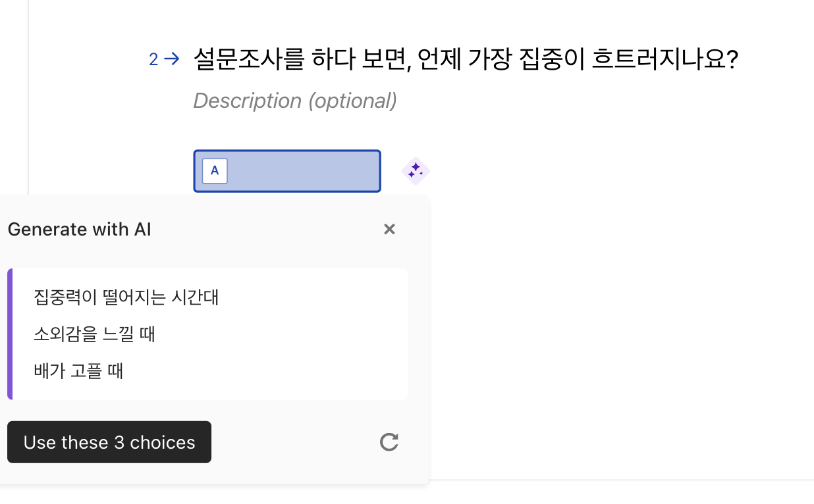814x504 pixels.
Task: Click the refresh icon in the AI panel
Action: pos(389,442)
